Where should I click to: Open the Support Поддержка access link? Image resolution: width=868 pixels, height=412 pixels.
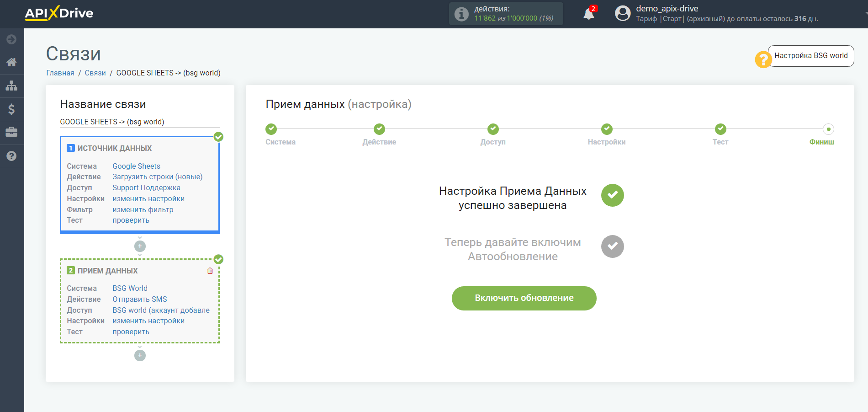[x=146, y=188]
